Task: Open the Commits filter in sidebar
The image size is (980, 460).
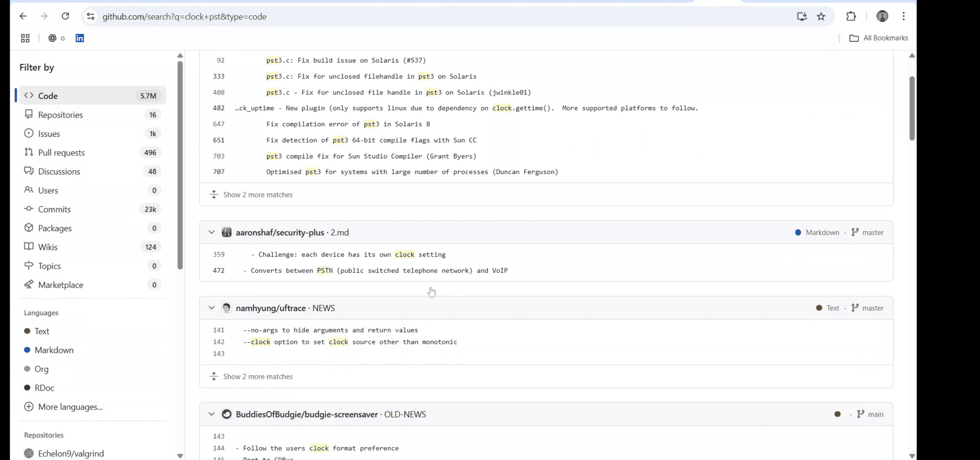Action: (54, 209)
